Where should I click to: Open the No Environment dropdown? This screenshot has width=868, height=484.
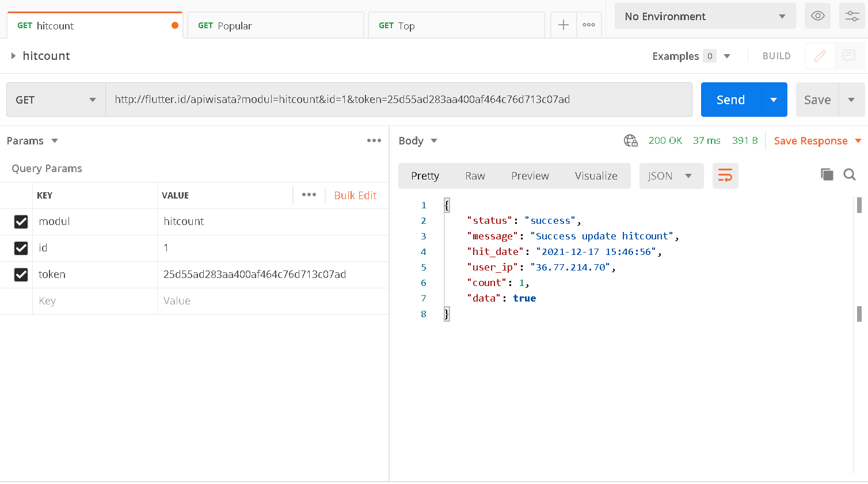(705, 16)
